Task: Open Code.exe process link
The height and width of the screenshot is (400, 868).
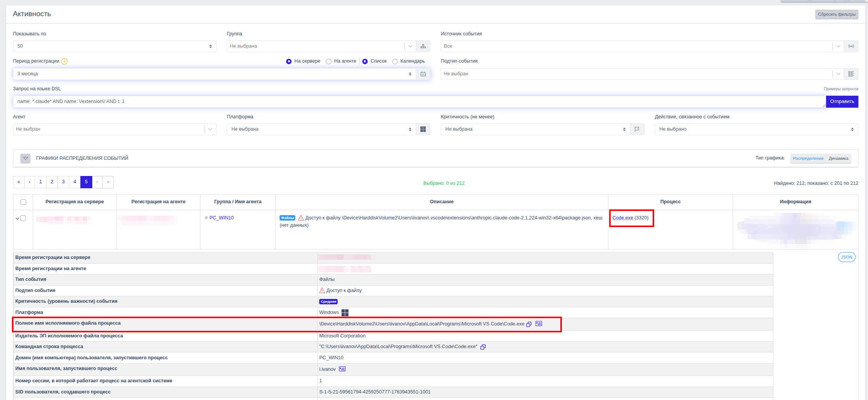Action: click(623, 218)
